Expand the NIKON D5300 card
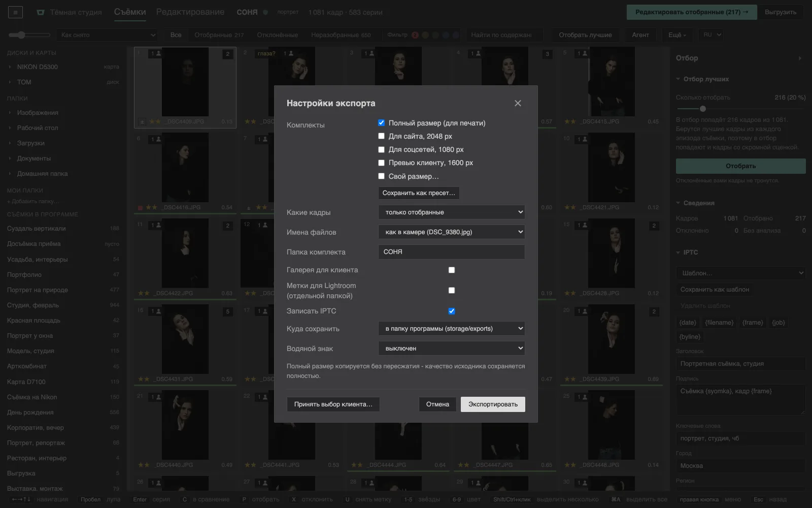This screenshot has height=508, width=812. (10, 67)
